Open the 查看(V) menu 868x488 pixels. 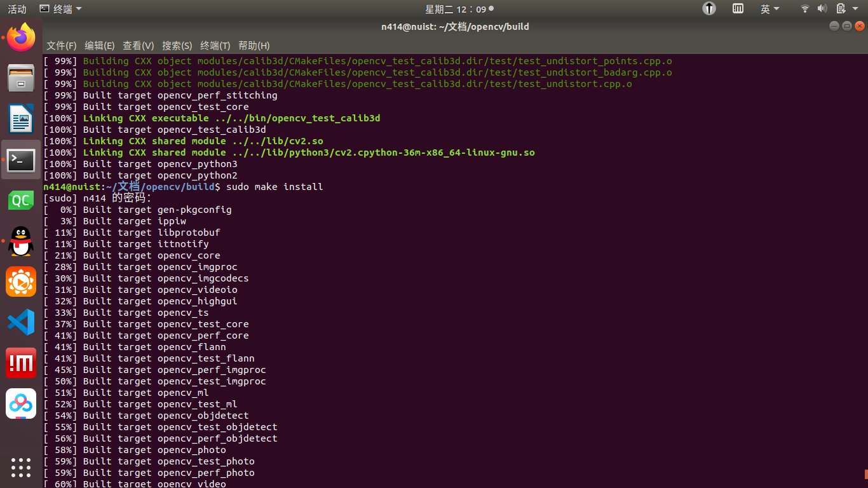pyautogui.click(x=139, y=46)
